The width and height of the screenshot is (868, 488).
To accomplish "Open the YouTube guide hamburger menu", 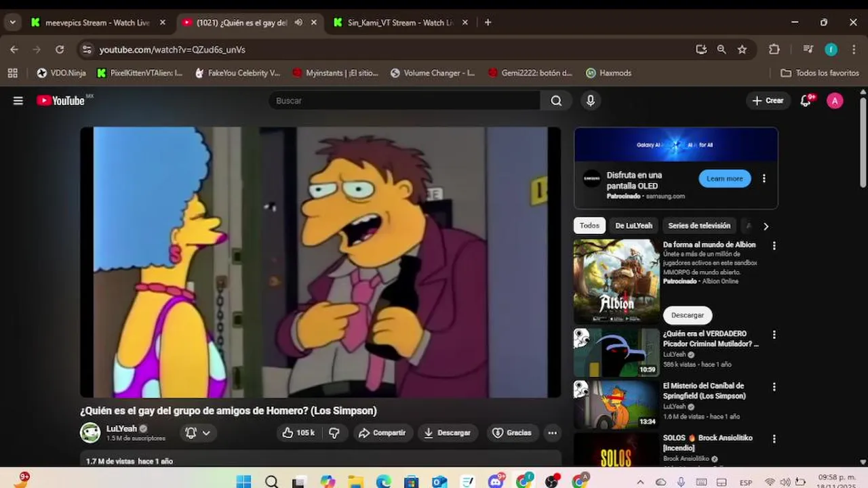I will (18, 101).
